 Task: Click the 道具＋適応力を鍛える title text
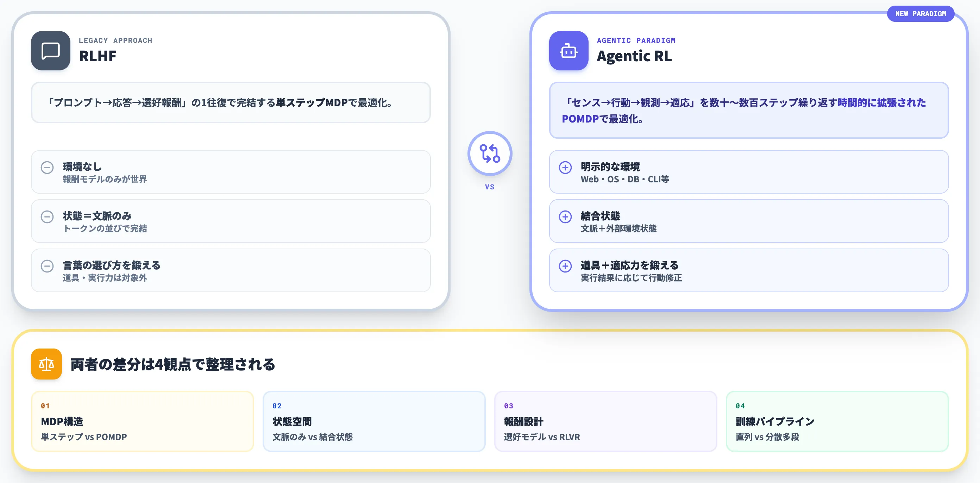pos(630,265)
